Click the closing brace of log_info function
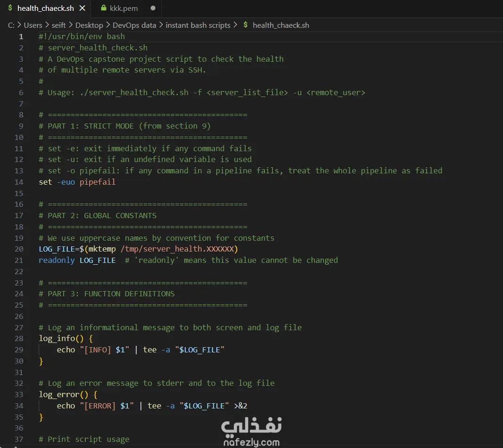Image resolution: width=503 pixels, height=448 pixels. point(41,361)
